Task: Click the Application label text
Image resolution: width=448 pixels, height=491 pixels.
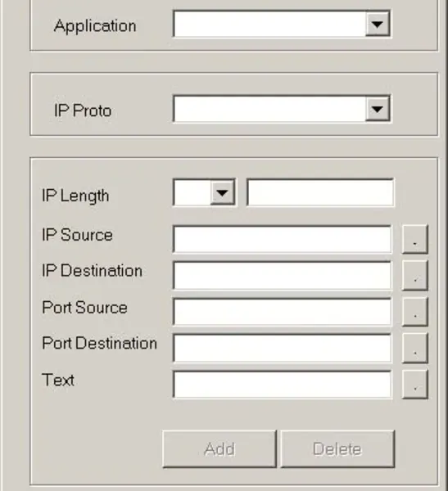Action: pos(95,26)
